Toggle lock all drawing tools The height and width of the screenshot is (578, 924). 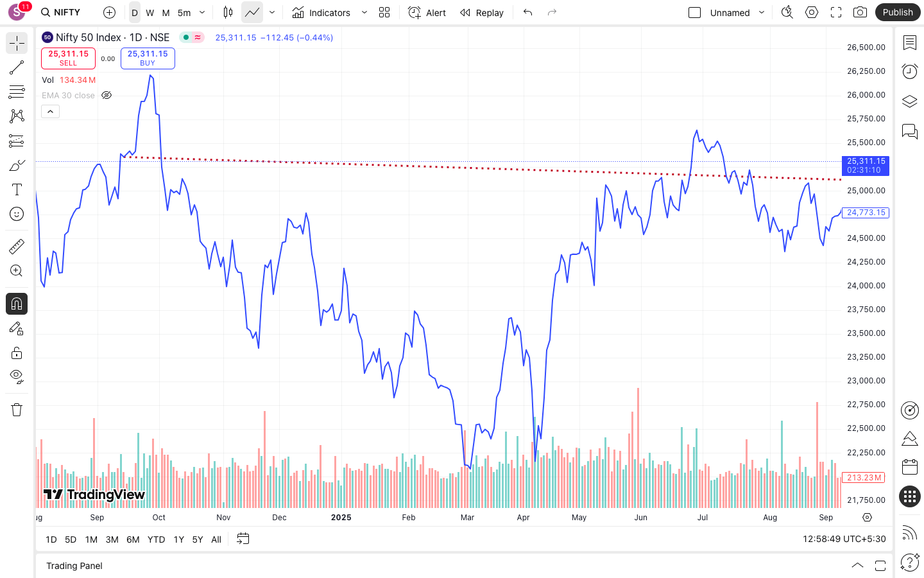point(17,353)
